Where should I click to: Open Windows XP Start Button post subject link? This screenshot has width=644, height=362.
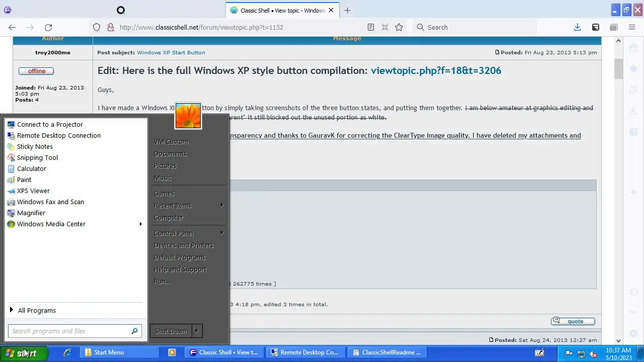171,52
